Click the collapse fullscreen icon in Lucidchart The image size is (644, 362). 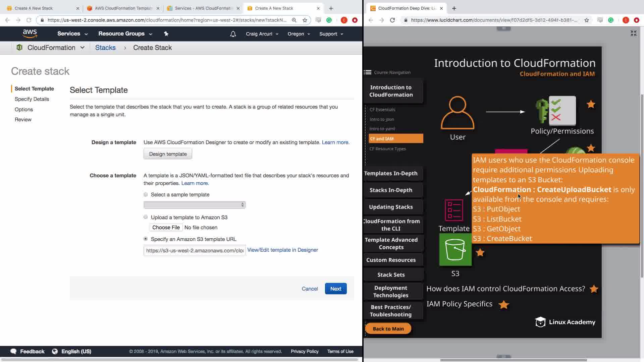tap(633, 33)
